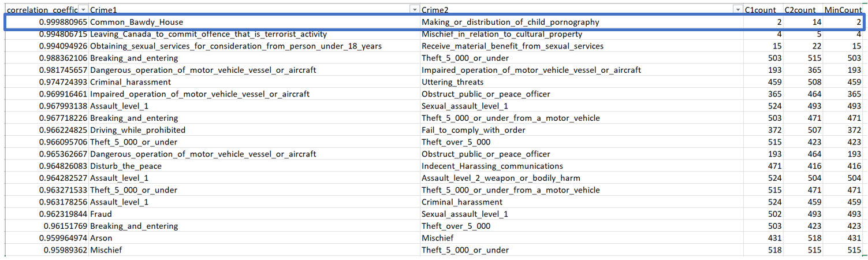Select the Leaving_Canada_to_commit_offence terrorist activity cell
The width and height of the screenshot is (868, 260).
point(208,35)
